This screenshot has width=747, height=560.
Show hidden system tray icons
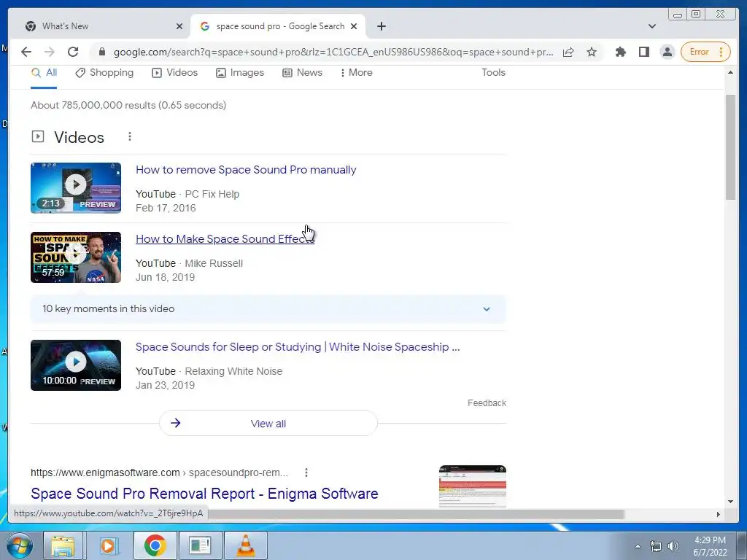pyautogui.click(x=638, y=546)
